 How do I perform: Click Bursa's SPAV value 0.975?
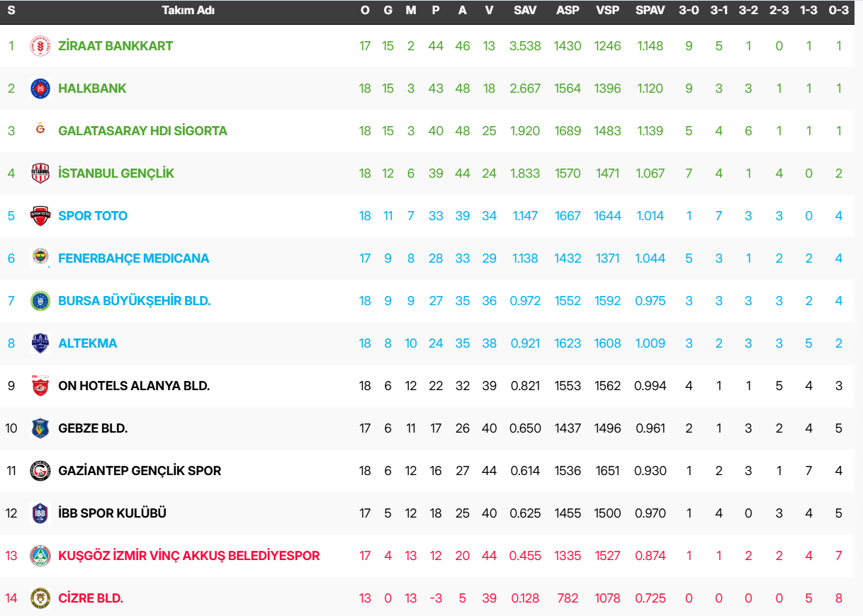tap(650, 301)
